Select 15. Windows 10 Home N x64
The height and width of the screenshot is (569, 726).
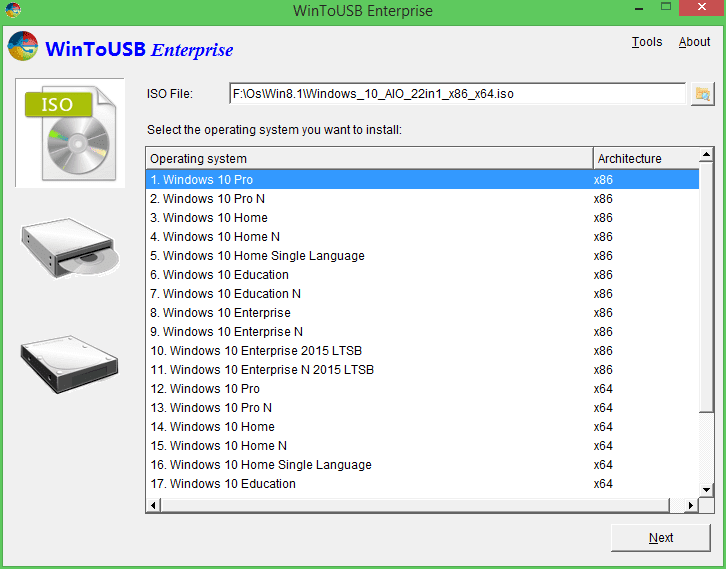click(x=422, y=445)
